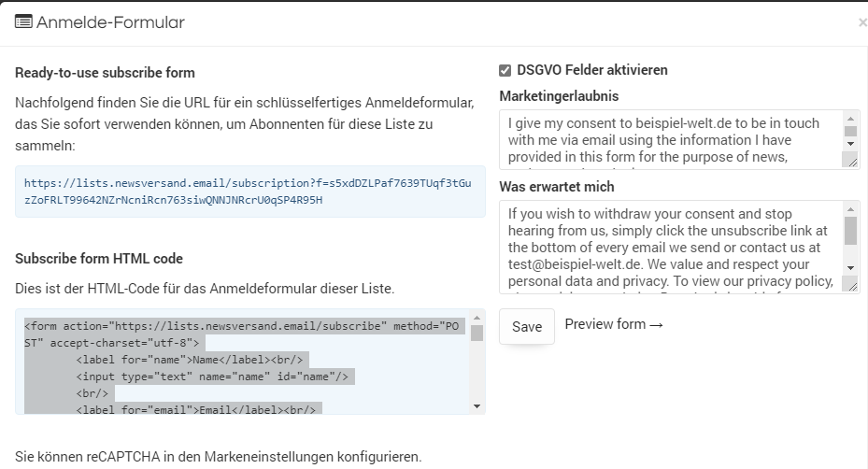Click the Save button
This screenshot has width=868, height=469.
(526, 327)
